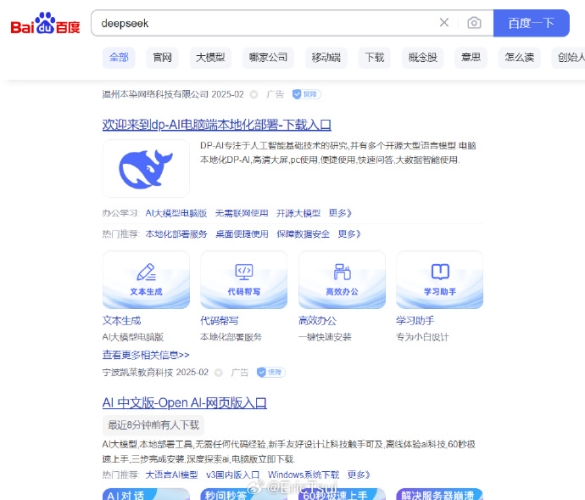The width and height of the screenshot is (585, 500).
Task: Click the 最近8分钟前有人下载 tag
Action: pos(153,425)
